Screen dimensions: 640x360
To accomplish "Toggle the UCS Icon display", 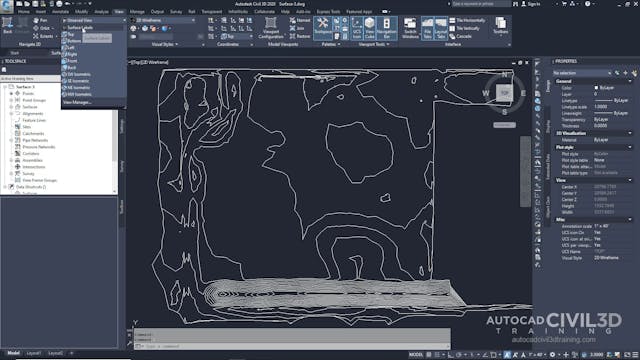I will pyautogui.click(x=357, y=28).
